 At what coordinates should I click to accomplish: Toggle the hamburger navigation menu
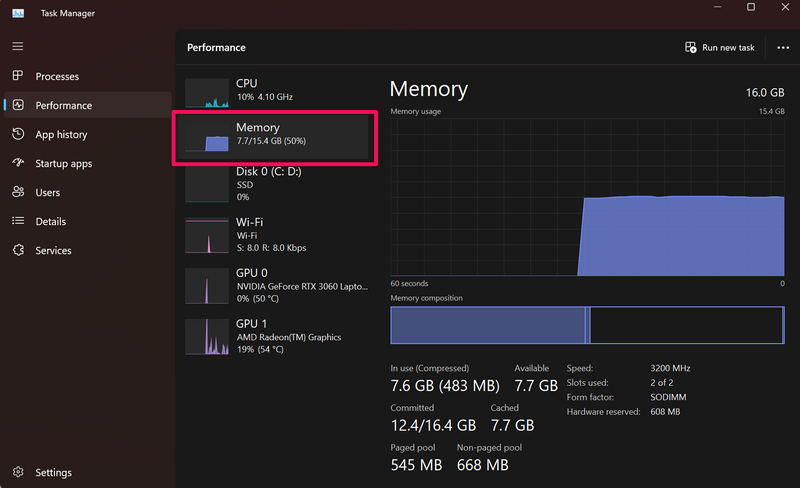coord(18,47)
